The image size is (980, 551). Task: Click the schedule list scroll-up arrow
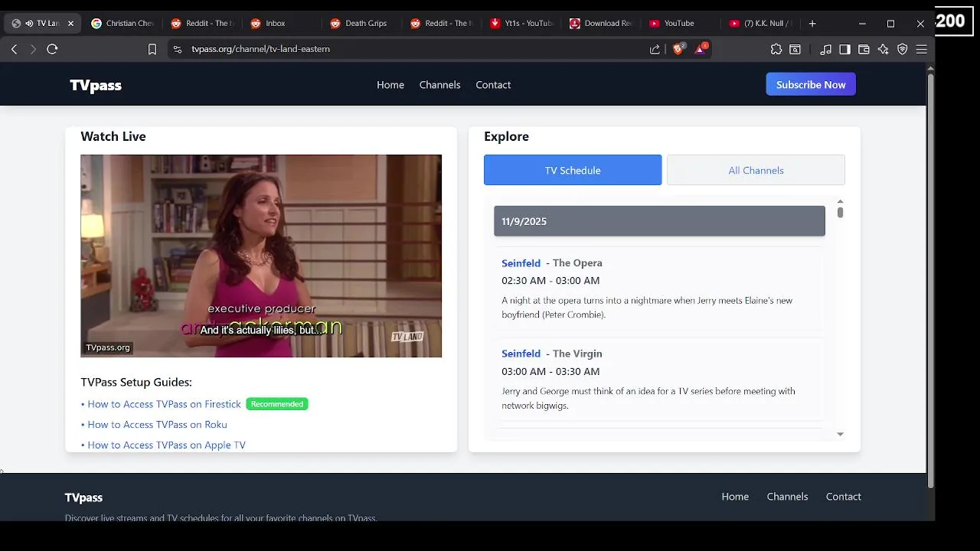(840, 201)
